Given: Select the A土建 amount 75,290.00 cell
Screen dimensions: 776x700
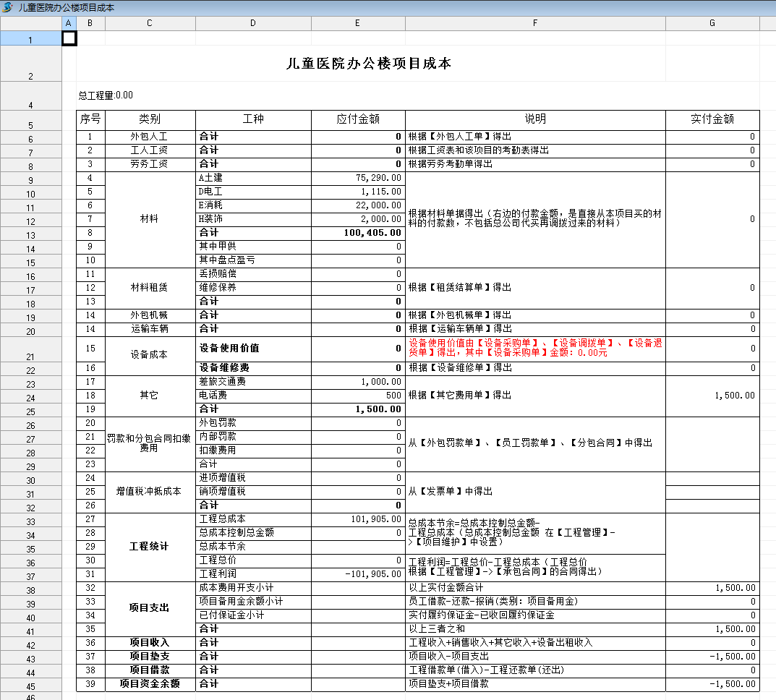Looking at the screenshot, I should tap(358, 178).
